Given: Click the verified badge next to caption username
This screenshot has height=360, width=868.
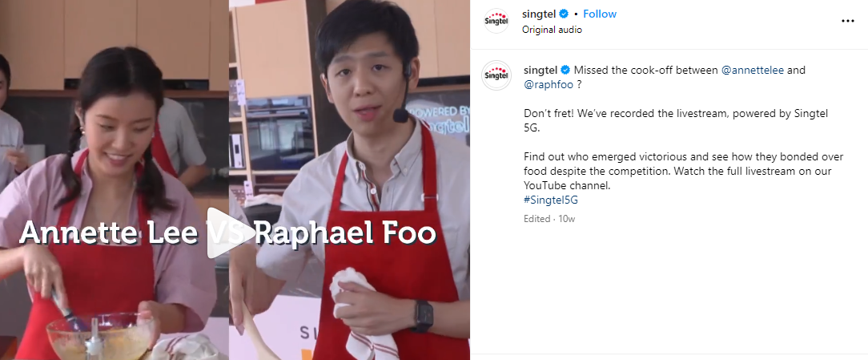Looking at the screenshot, I should [565, 71].
